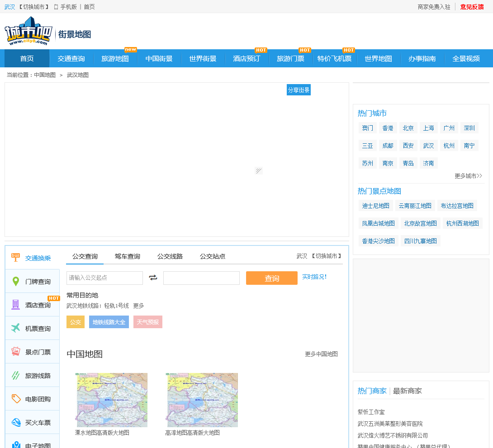Viewport: 493px width, 448px height.
Task: Switch to the 最新商家 tab
Action: [x=407, y=391]
